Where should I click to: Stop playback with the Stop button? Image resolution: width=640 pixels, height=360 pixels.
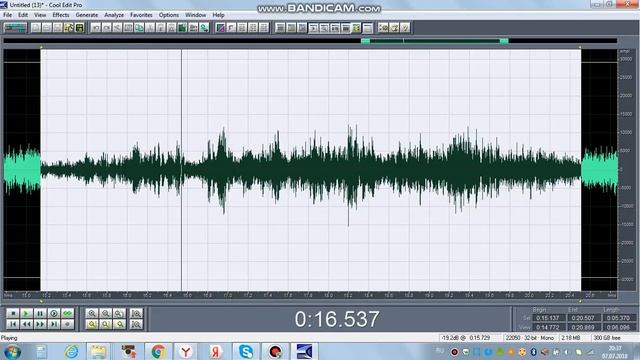(x=13, y=313)
